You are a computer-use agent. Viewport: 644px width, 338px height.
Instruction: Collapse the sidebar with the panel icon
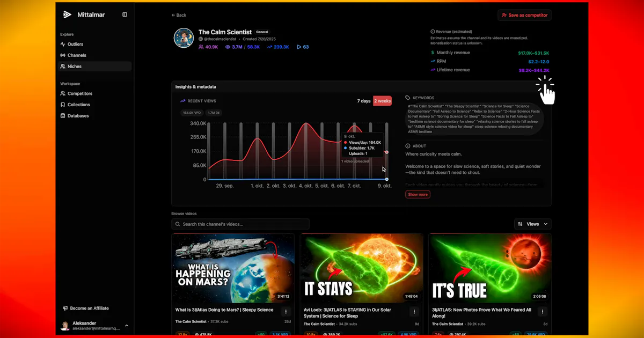[x=125, y=14]
